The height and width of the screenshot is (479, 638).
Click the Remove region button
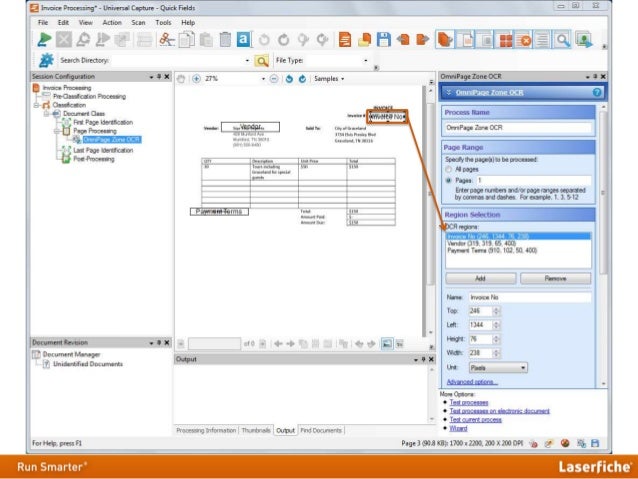555,278
